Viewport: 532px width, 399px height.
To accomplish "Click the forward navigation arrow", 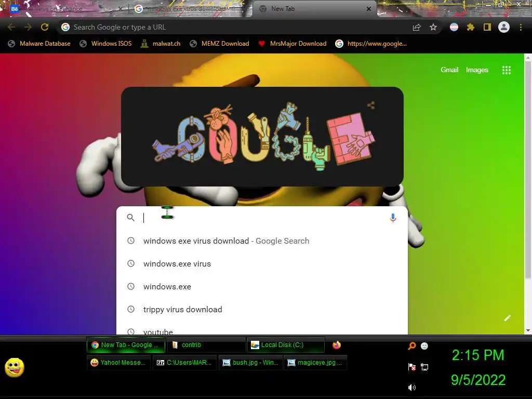I will tap(28, 27).
